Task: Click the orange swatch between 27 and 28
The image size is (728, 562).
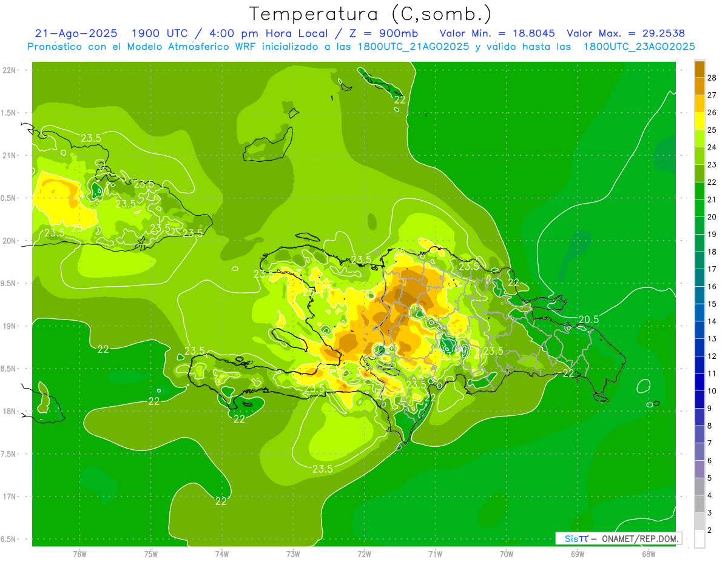Action: (x=700, y=86)
